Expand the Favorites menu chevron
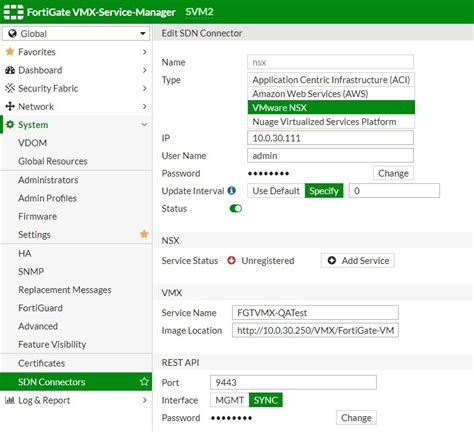 tap(144, 52)
